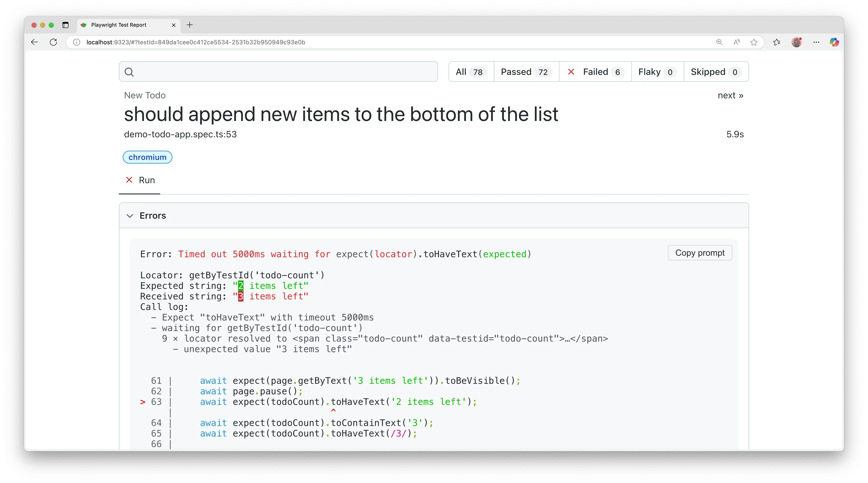The image size is (868, 483).
Task: Star this page via favorites icon
Action: tap(754, 42)
